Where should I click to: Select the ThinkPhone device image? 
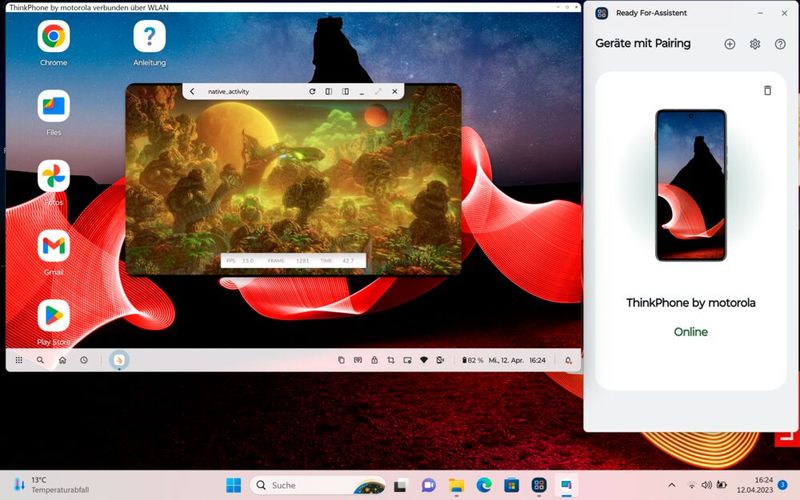click(x=691, y=185)
